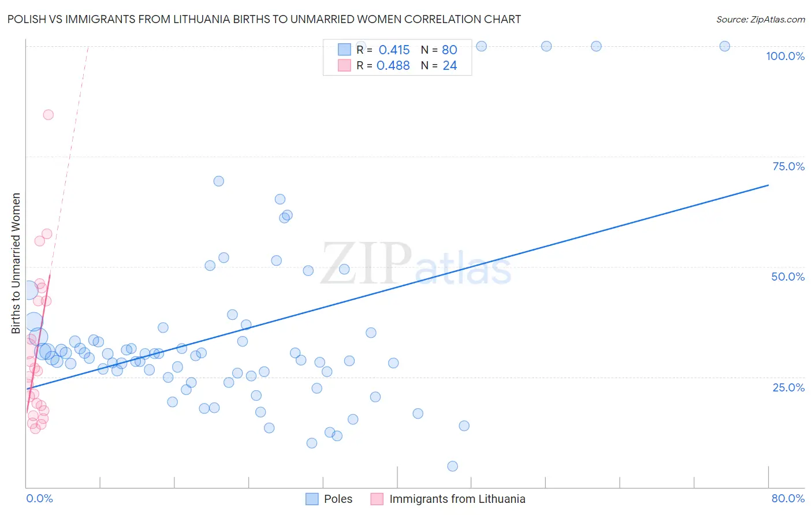Screen dimensions: 812x515
Task: Click the 100.0% y-axis label
Action: [x=785, y=56]
